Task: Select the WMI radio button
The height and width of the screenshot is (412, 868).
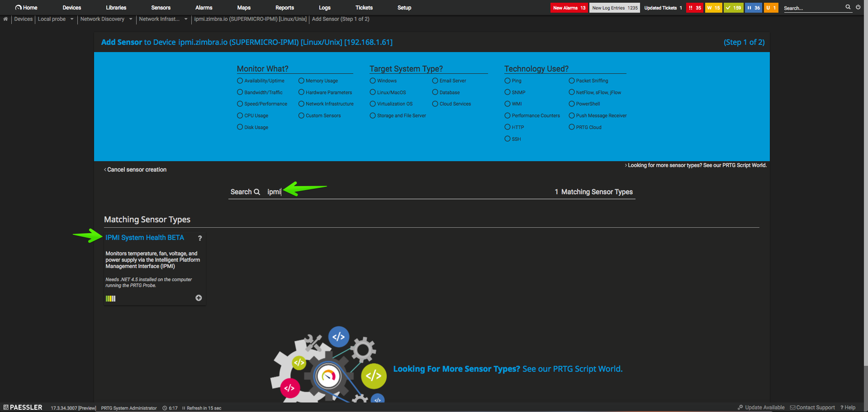Action: coord(508,104)
